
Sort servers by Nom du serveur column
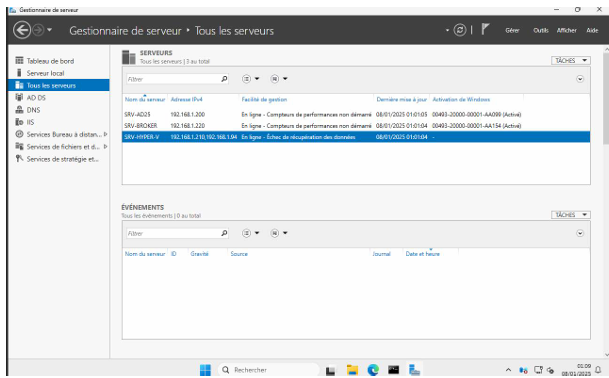tap(145, 99)
